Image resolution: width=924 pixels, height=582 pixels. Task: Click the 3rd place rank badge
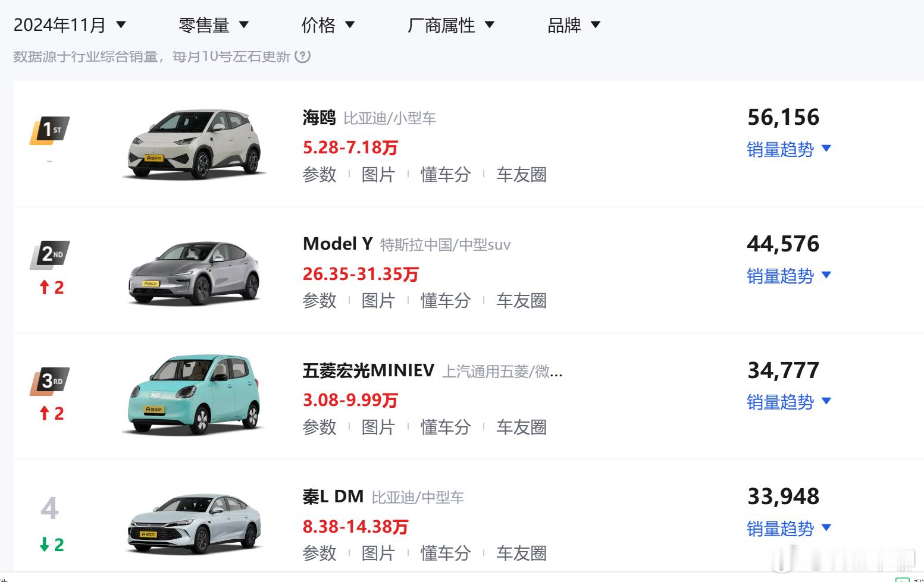pyautogui.click(x=50, y=381)
